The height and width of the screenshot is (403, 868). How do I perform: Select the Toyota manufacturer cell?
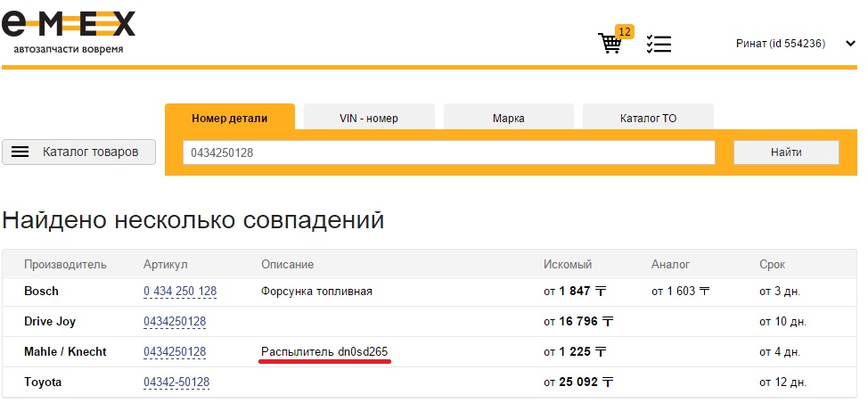(x=43, y=382)
